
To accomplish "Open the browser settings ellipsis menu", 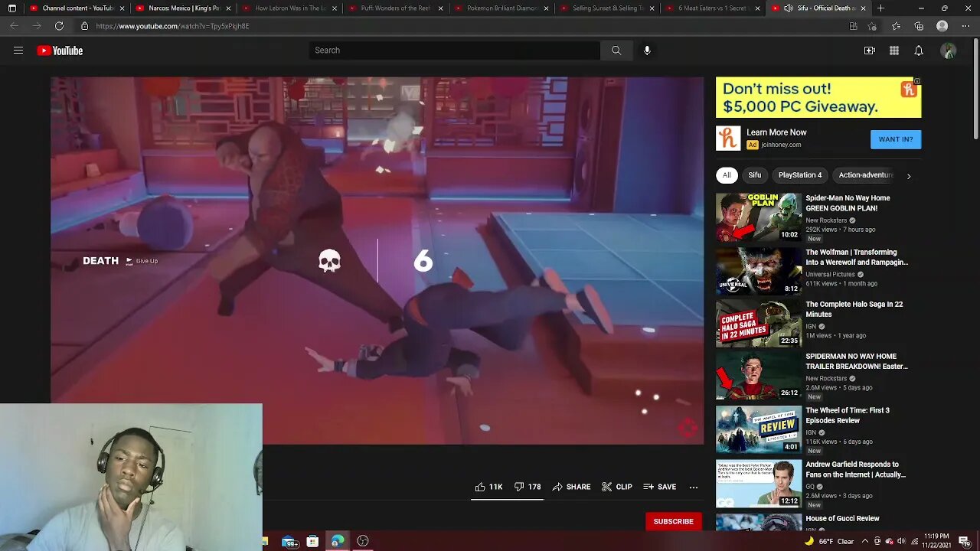I will [966, 26].
